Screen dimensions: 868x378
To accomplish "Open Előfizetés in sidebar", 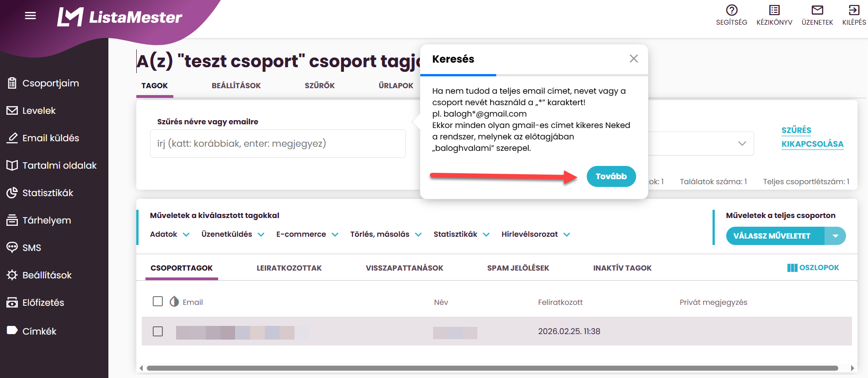I will click(x=35, y=303).
